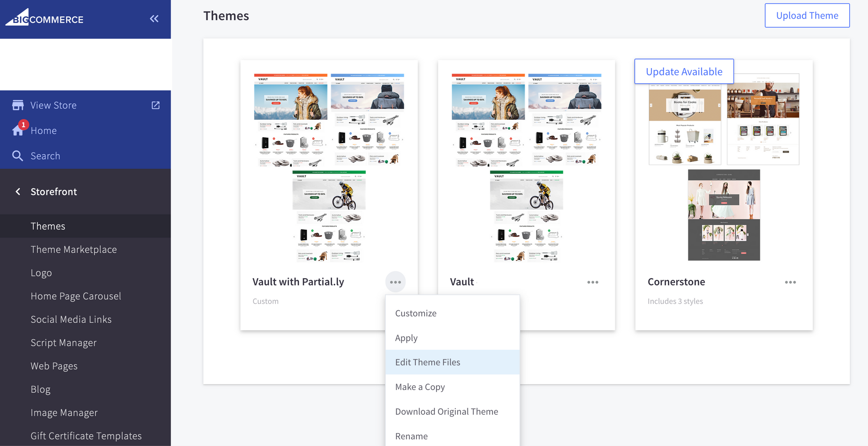
Task: Go to Home in sidebar
Action: 43,131
